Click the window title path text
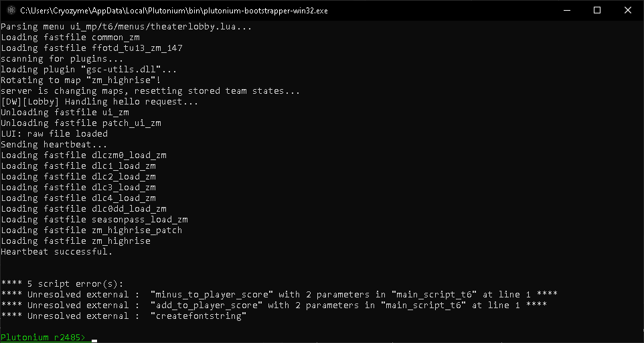 (174, 11)
